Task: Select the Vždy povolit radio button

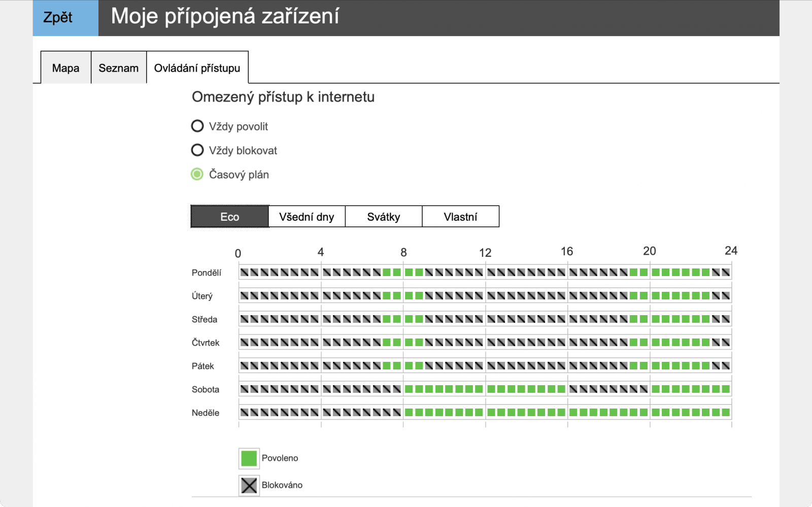Action: pos(197,126)
